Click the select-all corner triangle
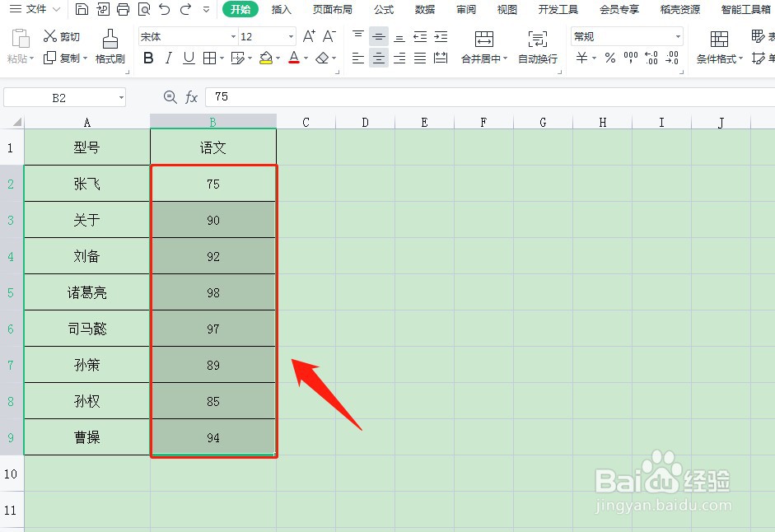Viewport: 775px width, 532px height. click(17, 122)
